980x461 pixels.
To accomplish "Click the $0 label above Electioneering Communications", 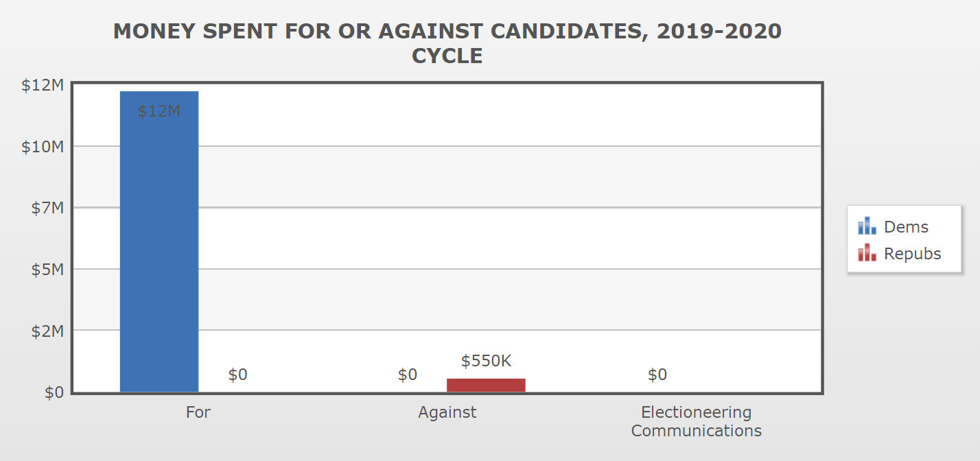I will [x=657, y=375].
